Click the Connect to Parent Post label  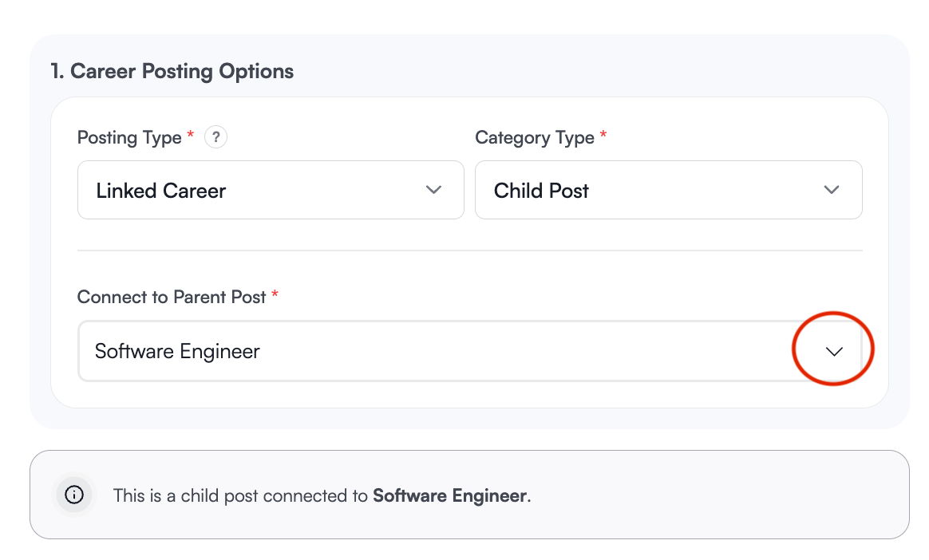tap(172, 296)
